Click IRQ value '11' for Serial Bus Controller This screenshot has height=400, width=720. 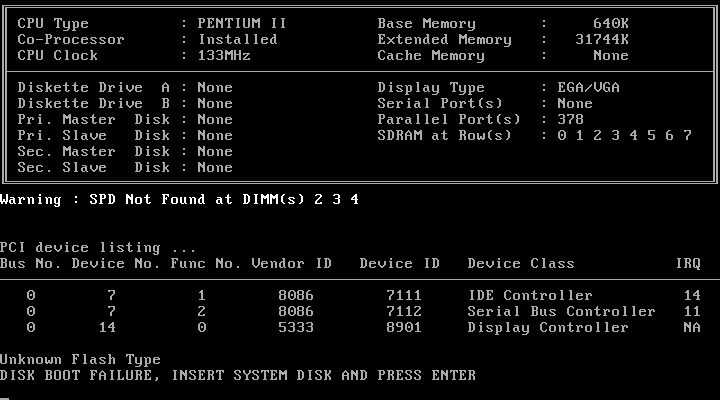(x=692, y=311)
